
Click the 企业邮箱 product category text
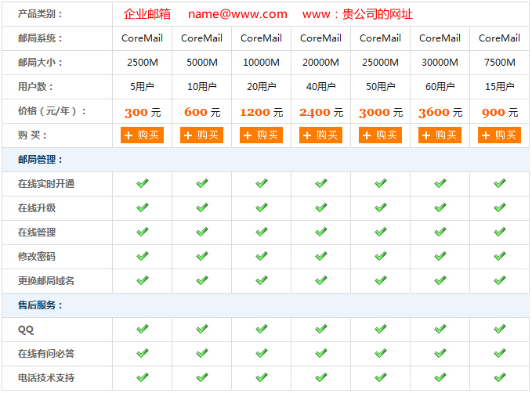(147, 14)
